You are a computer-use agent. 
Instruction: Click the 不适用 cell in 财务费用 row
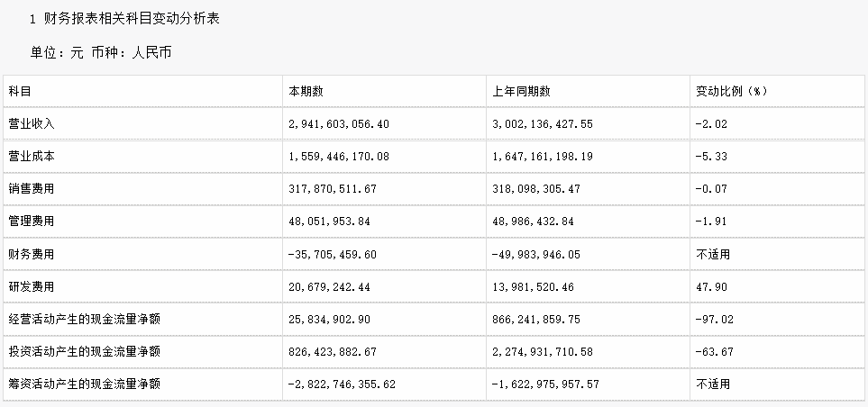713,254
